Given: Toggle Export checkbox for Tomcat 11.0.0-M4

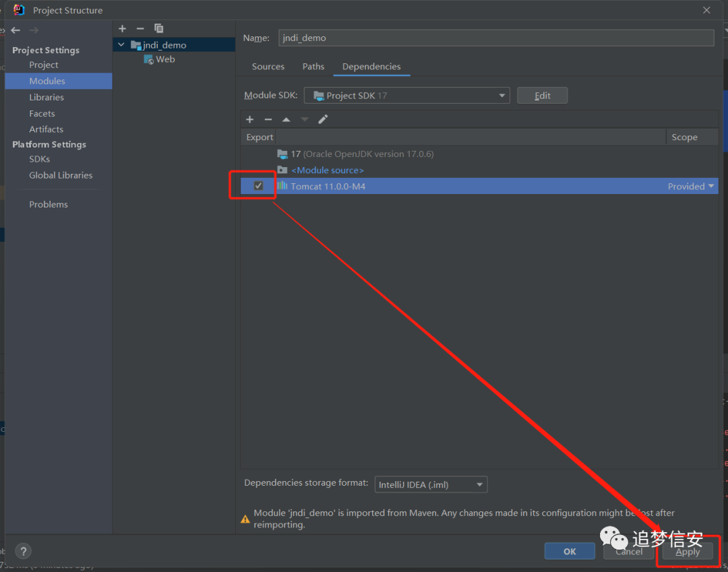Looking at the screenshot, I should [259, 186].
